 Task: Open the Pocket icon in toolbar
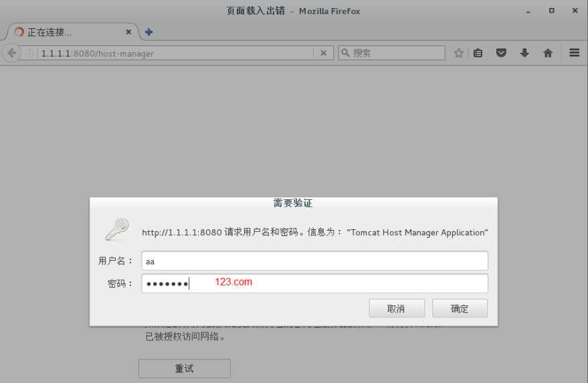tap(502, 53)
